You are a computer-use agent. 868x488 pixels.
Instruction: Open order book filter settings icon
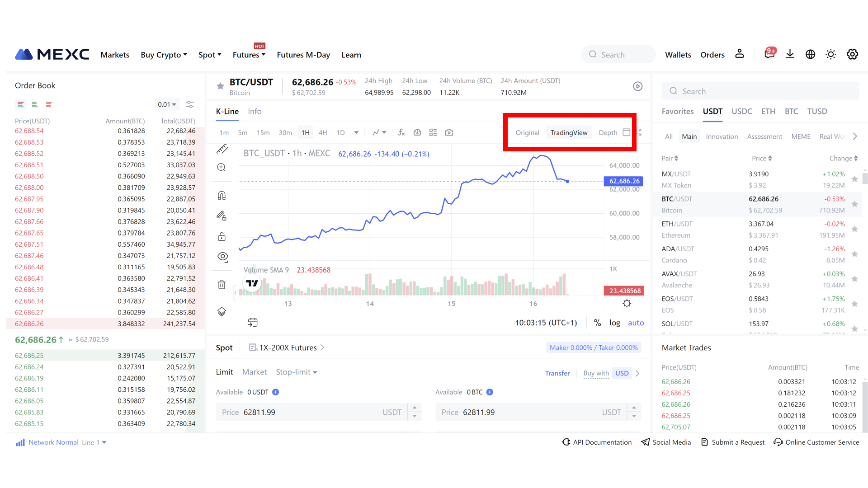click(x=190, y=104)
